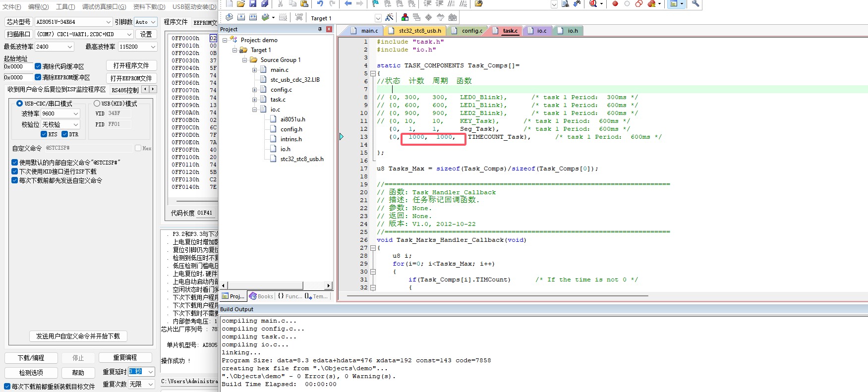Save all files toolbar icon
868x392 pixels.
coord(265,3)
